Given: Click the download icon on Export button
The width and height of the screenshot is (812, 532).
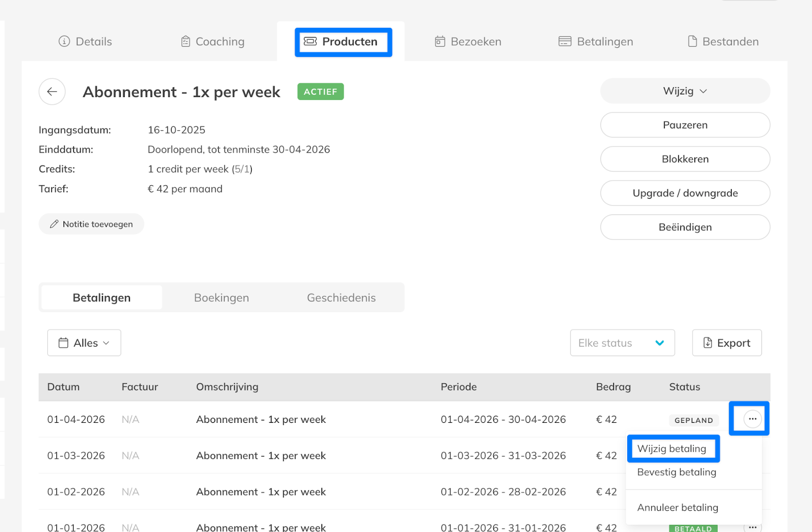Looking at the screenshot, I should coord(707,343).
